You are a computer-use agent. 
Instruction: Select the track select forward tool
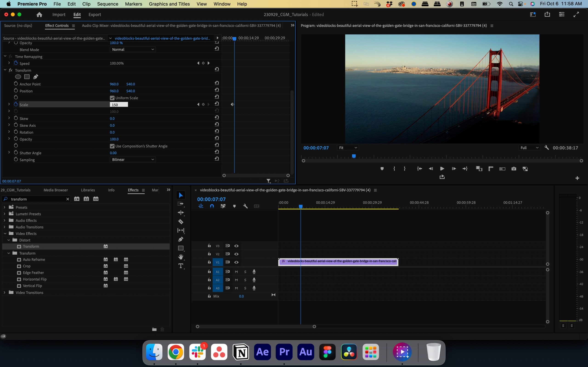point(181,203)
